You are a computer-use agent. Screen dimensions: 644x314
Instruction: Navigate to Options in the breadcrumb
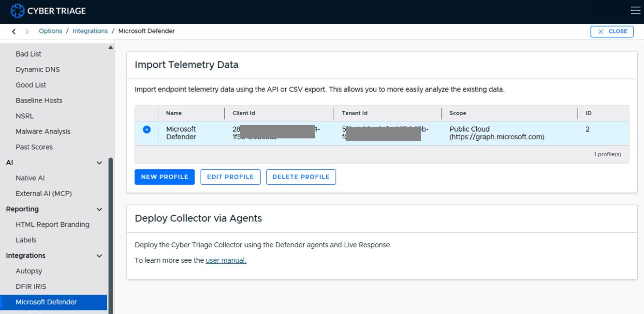pyautogui.click(x=51, y=31)
